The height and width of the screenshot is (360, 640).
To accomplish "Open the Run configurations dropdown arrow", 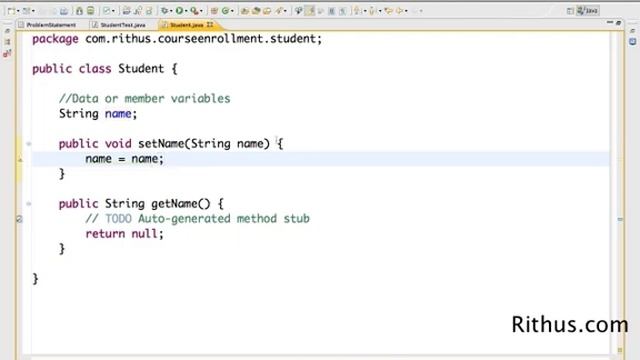I will [186, 11].
